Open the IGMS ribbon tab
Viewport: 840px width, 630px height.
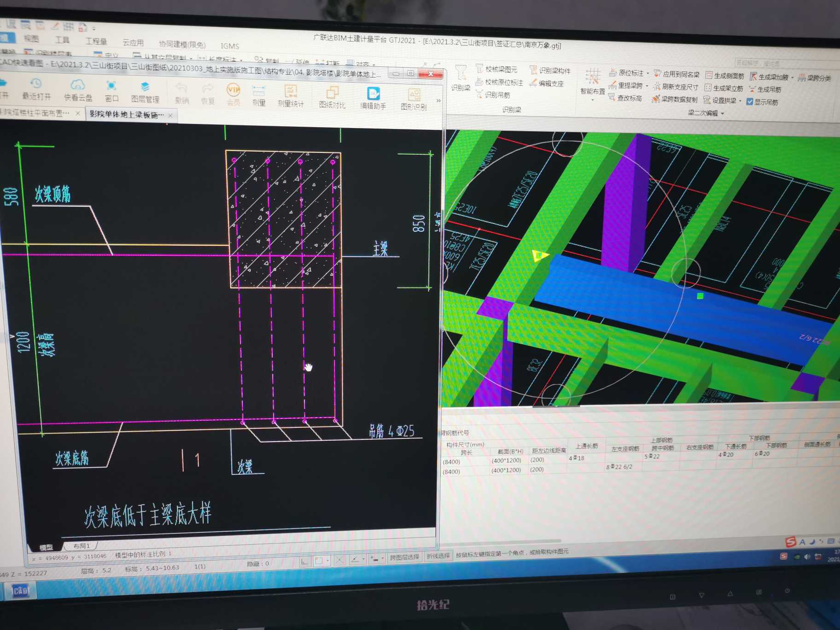click(x=229, y=46)
